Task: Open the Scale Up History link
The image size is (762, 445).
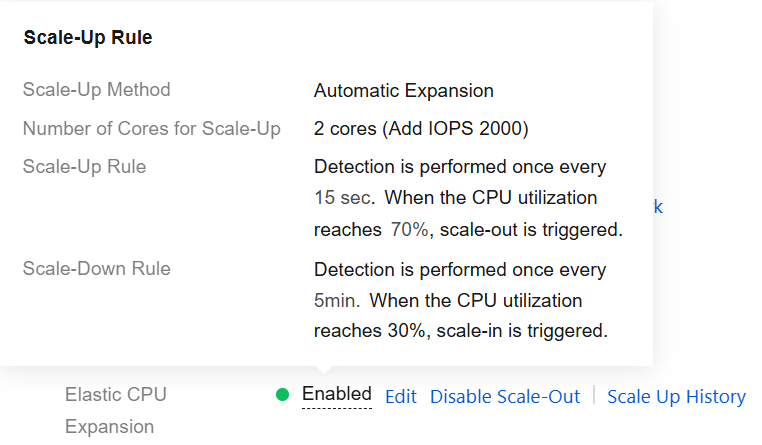Action: point(676,396)
